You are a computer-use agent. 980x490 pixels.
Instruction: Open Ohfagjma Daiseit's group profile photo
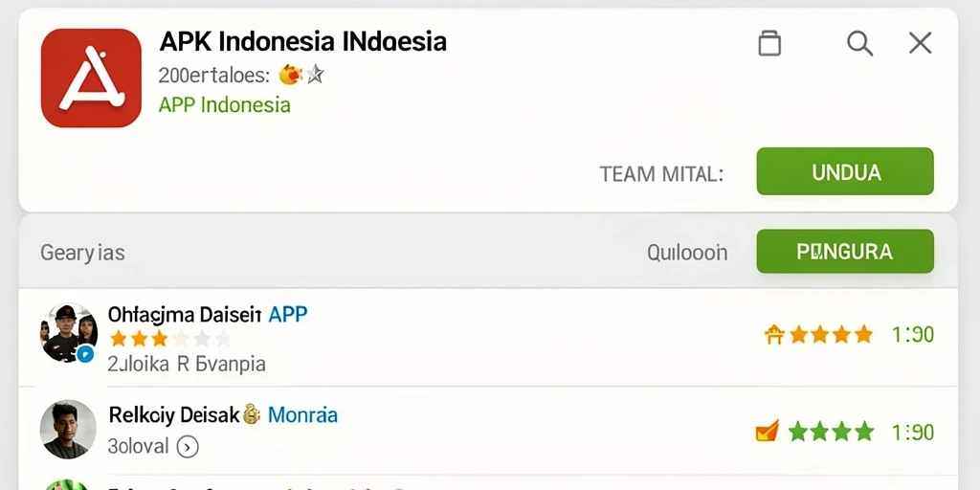69,333
